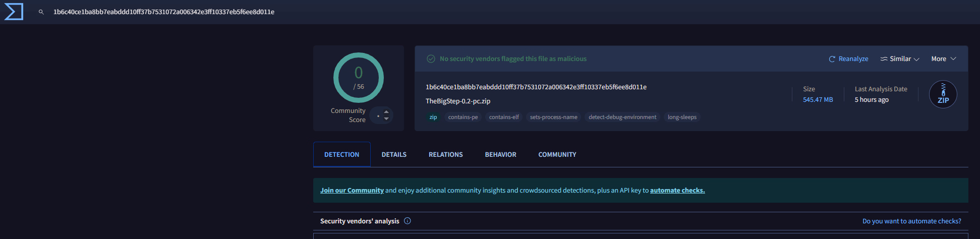Screen dimensions: 980x239
Task: Click the Similar approximate-equal icon
Action: (884, 59)
